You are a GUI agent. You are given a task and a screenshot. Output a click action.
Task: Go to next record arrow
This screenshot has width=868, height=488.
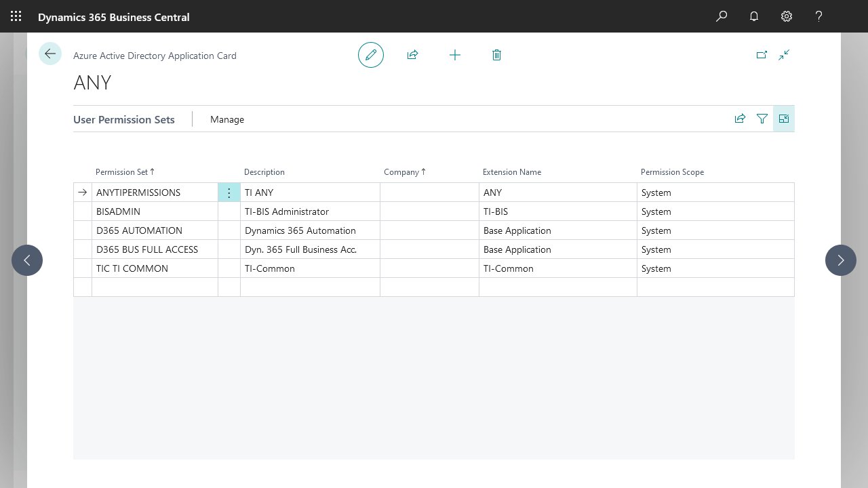pos(841,260)
